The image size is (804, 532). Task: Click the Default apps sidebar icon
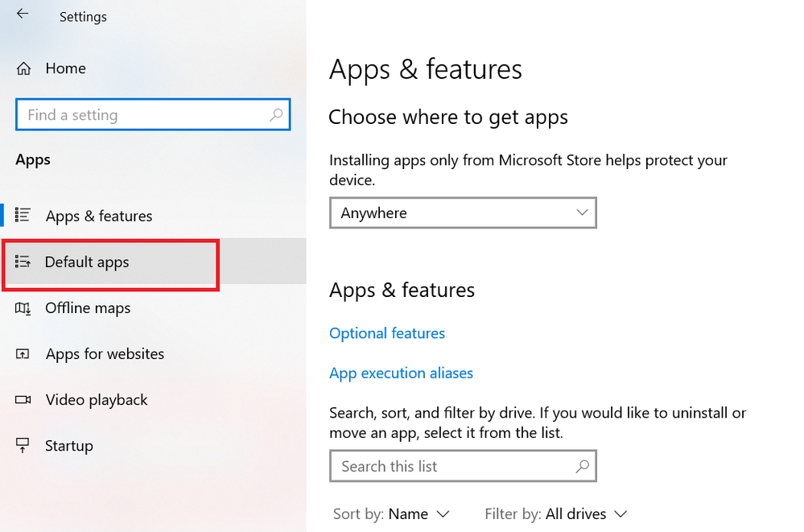[x=23, y=262]
